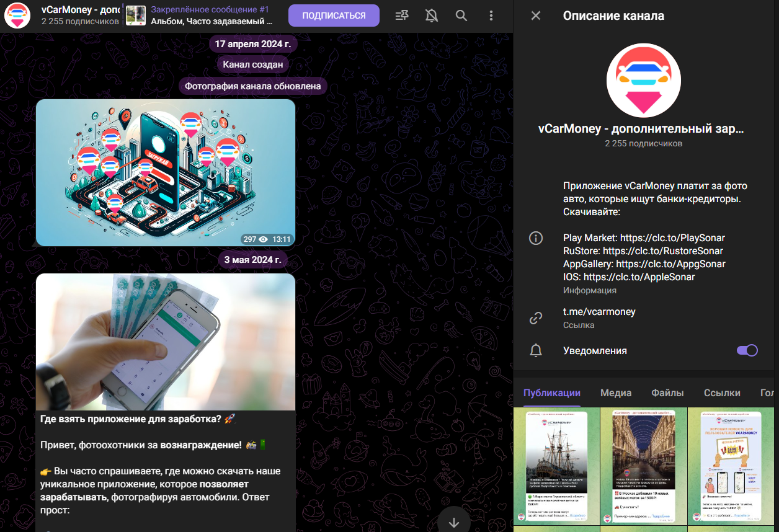The height and width of the screenshot is (532, 779).
Task: Open the sailing ship post thumbnail
Action: [556, 466]
